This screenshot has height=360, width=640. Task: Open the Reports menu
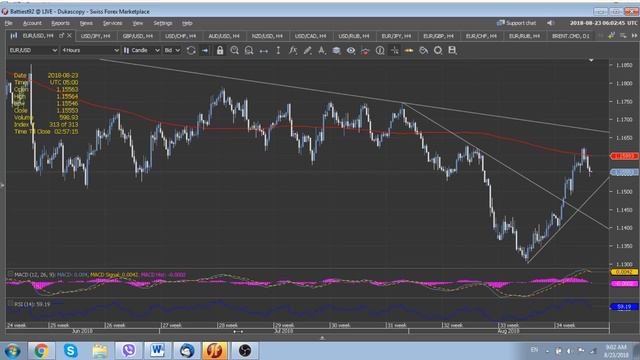60,23
